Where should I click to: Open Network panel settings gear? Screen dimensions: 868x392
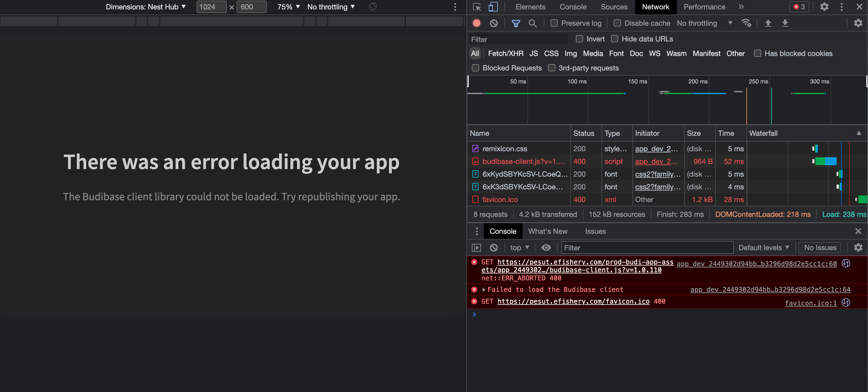pos(858,23)
